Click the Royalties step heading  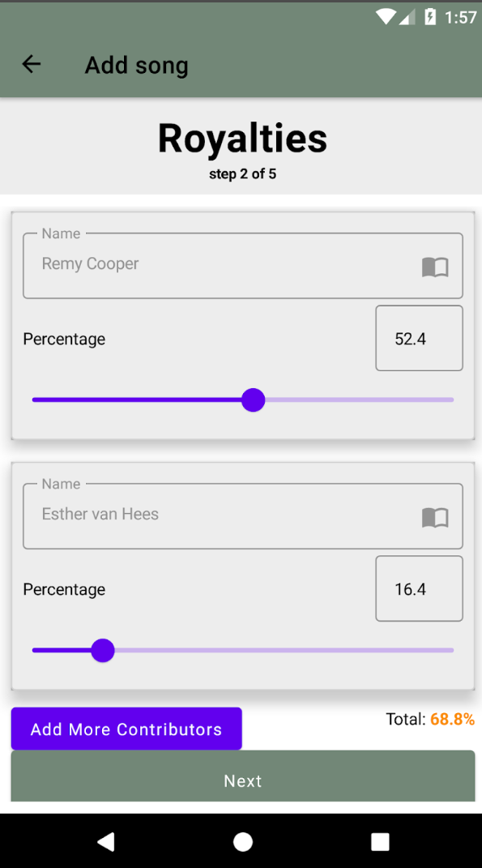pyautogui.click(x=242, y=139)
